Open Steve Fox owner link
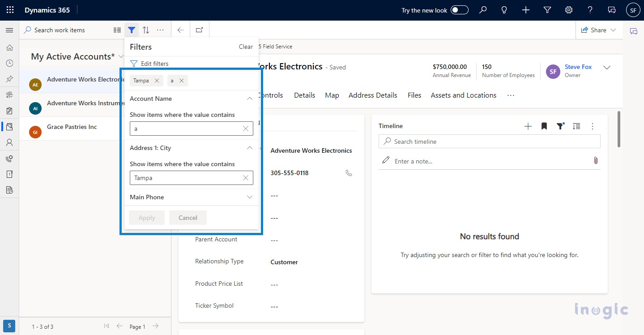644x335 pixels. click(x=578, y=67)
